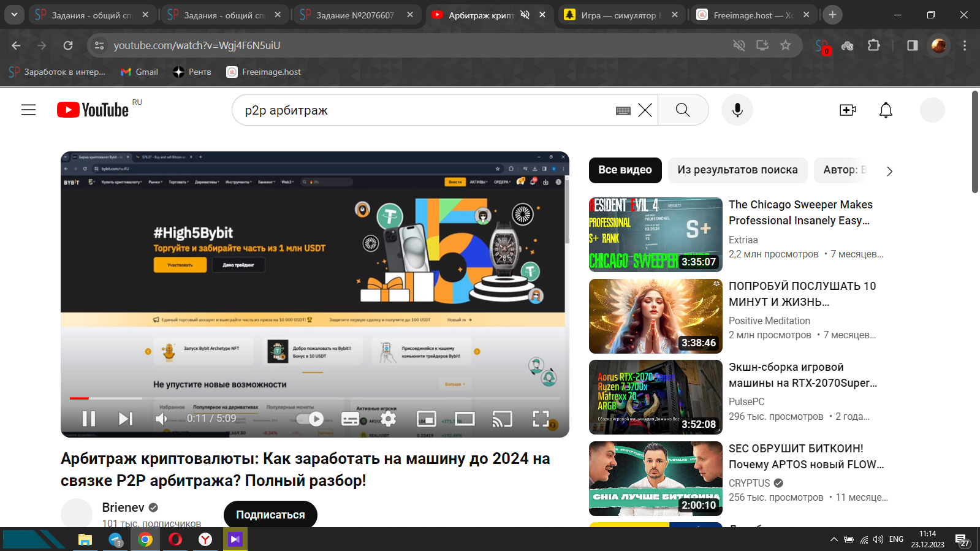980x551 pixels.
Task: Open Opera browser from taskbar
Action: pyautogui.click(x=175, y=539)
